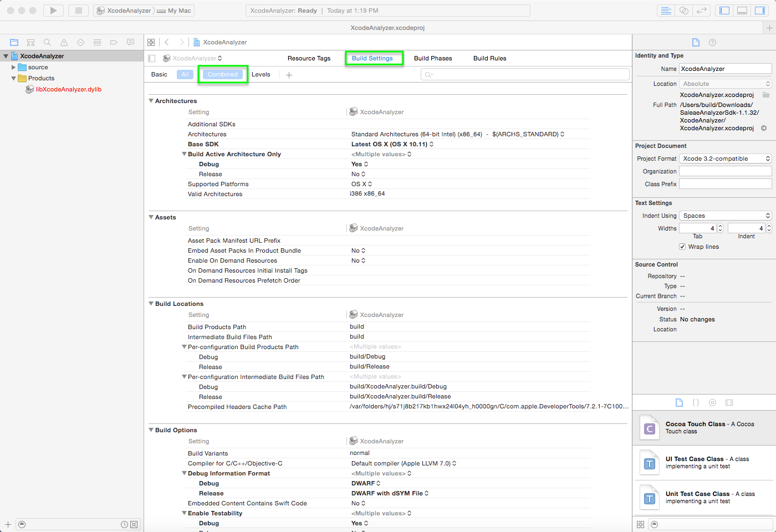This screenshot has height=532, width=776.
Task: Open the Build Rules tab
Action: (x=489, y=58)
